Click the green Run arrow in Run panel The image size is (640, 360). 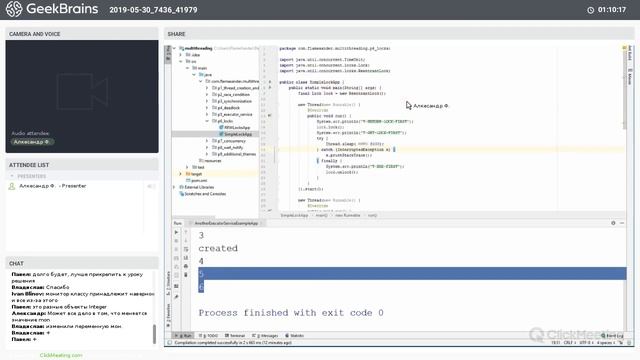pos(176,232)
